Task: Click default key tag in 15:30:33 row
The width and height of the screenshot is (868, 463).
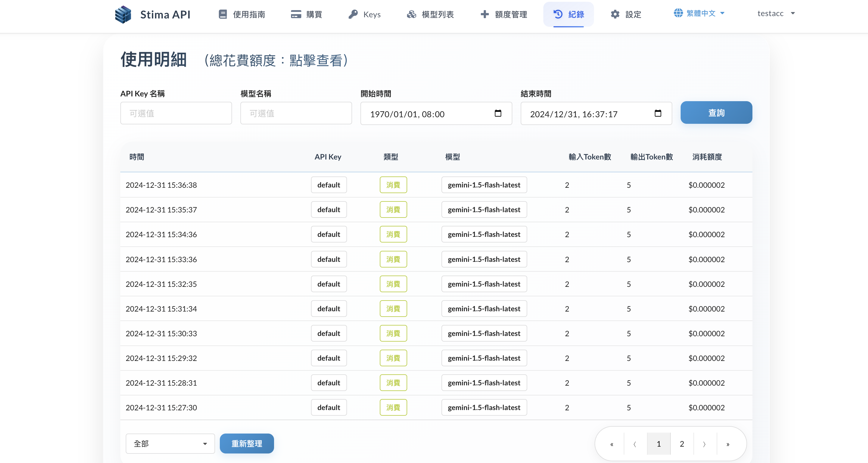Action: pyautogui.click(x=329, y=334)
